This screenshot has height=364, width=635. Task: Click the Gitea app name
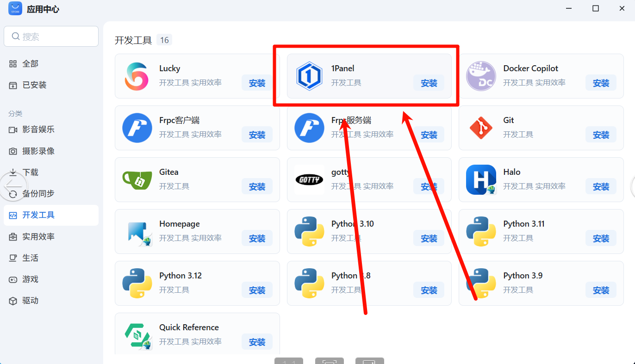[x=169, y=172]
